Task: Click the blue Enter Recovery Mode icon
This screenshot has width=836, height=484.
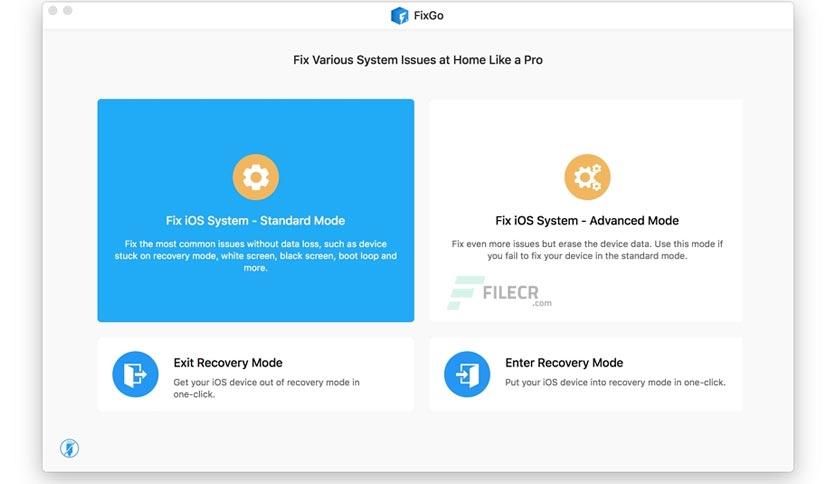Action: point(467,374)
